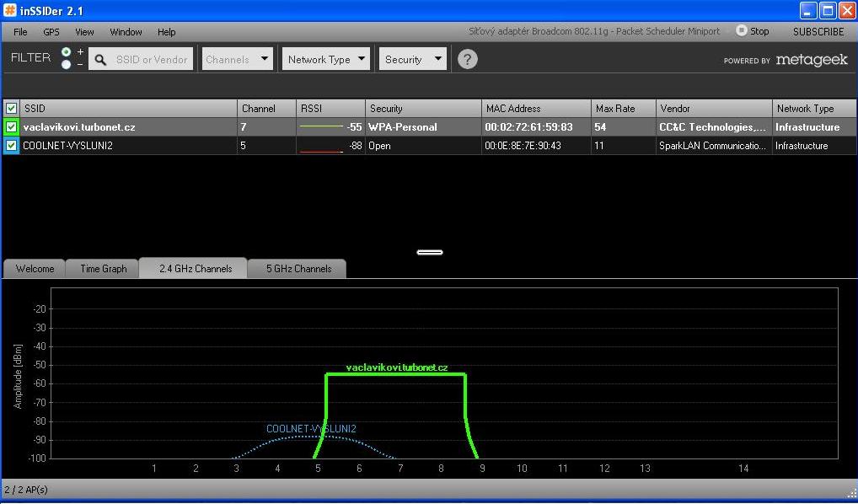This screenshot has height=504, width=858.
Task: Open the Security filter dropdown
Action: click(x=413, y=59)
